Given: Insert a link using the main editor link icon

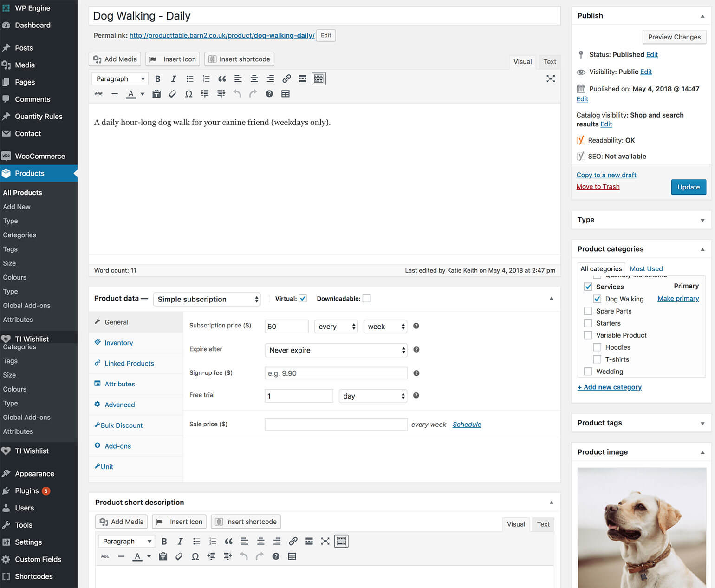Looking at the screenshot, I should (286, 79).
